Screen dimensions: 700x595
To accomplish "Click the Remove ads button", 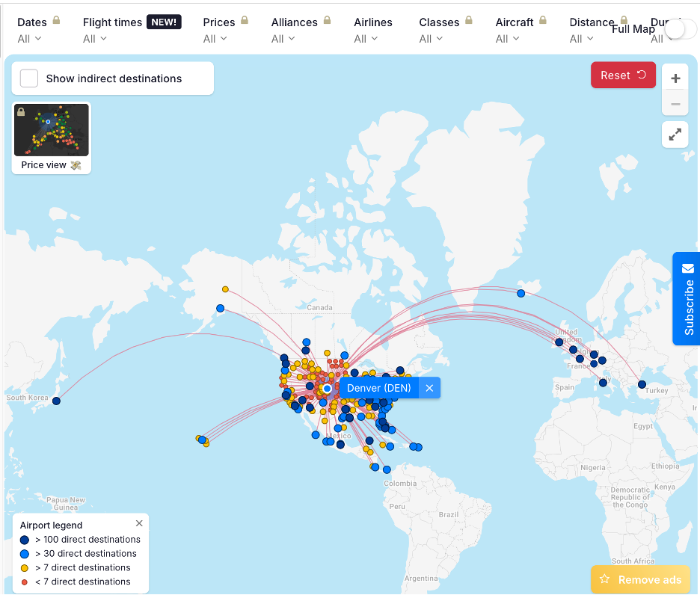I will pyautogui.click(x=640, y=579).
